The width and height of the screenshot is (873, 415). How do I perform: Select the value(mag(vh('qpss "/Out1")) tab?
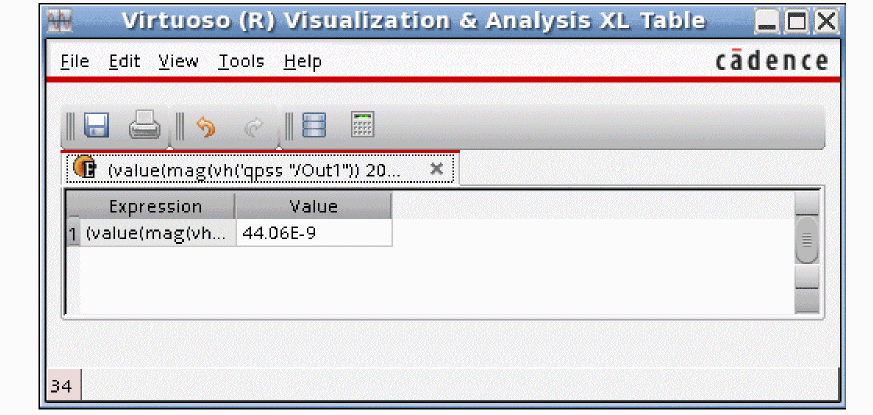click(x=254, y=170)
